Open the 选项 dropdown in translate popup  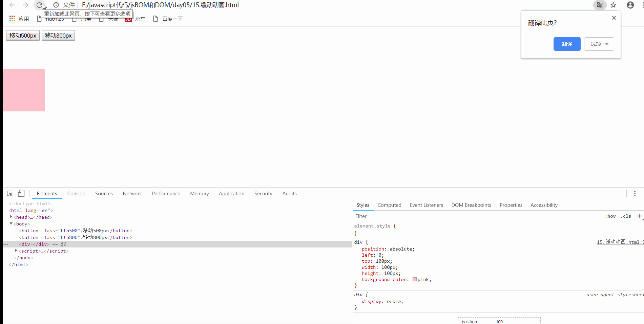pyautogui.click(x=599, y=44)
